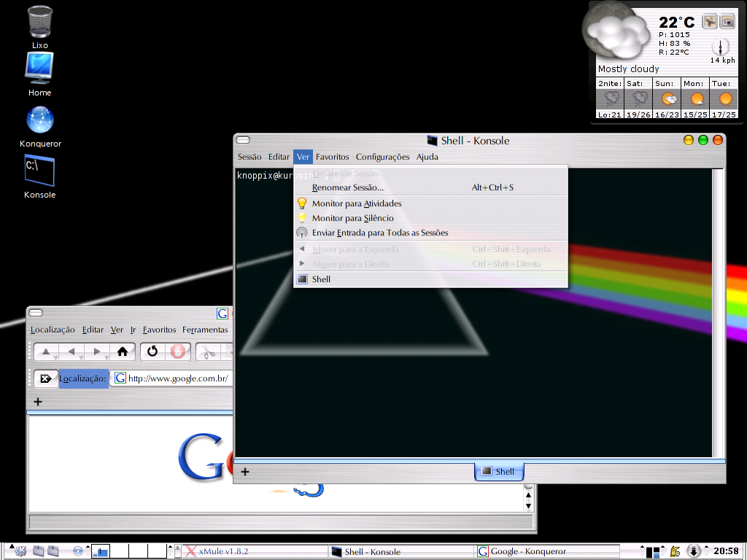Click the down-arrow download tray icon
The width and height of the screenshot is (747, 560).
coord(694,551)
